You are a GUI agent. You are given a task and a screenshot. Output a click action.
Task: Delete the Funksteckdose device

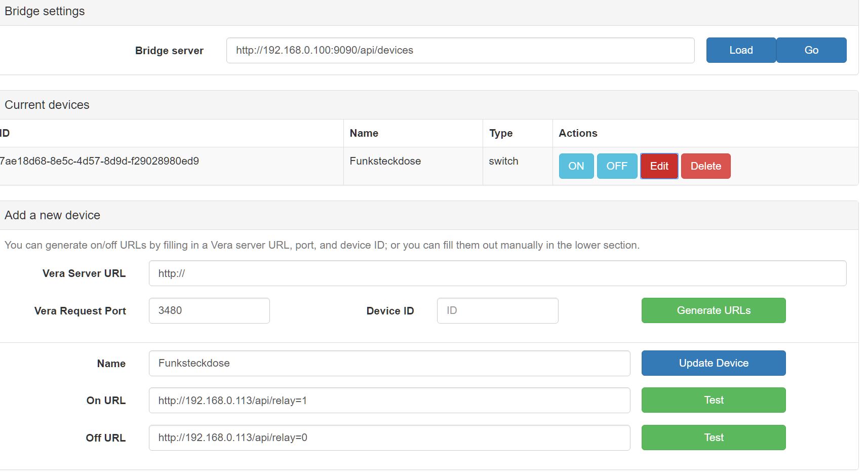(x=705, y=166)
